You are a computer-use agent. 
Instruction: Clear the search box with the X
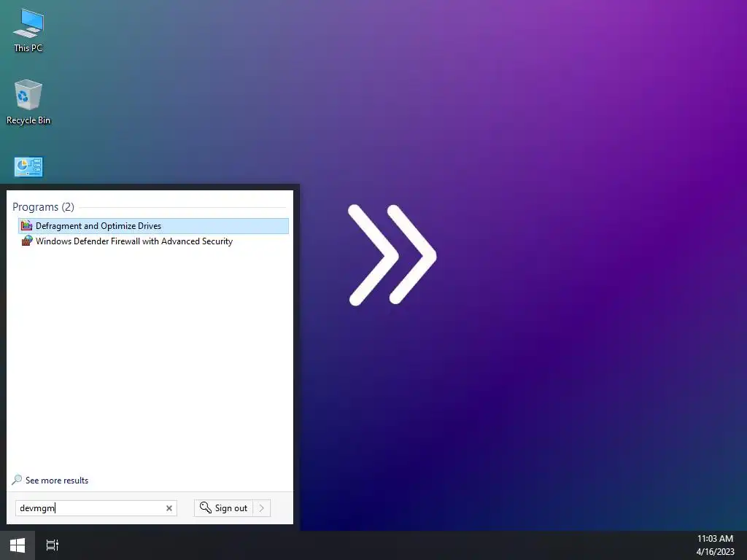[169, 508]
